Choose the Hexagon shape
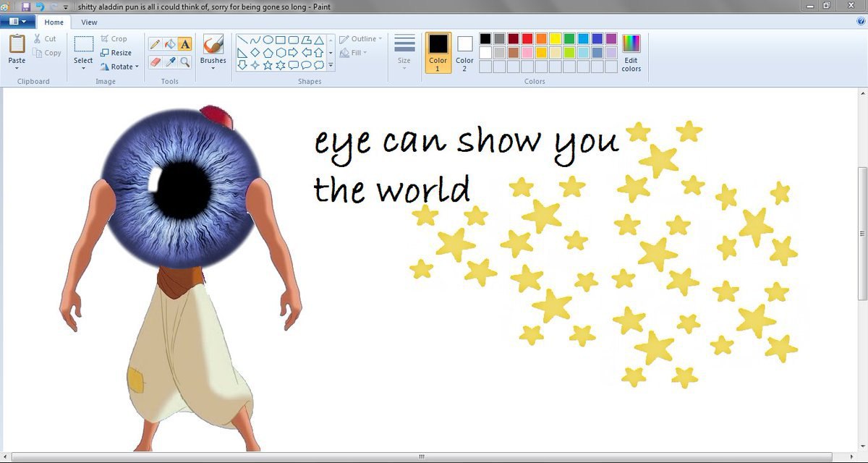 281,53
